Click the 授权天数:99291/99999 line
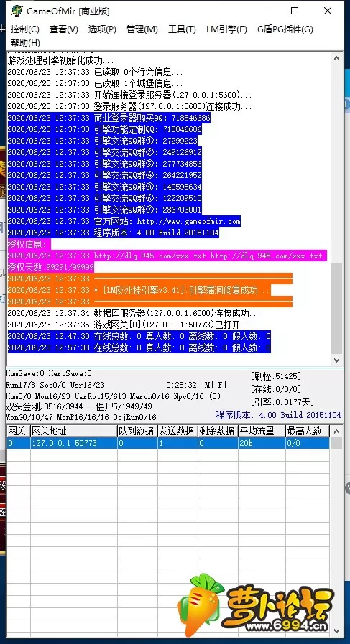Screen dimensions: 350x644 click(x=50, y=267)
